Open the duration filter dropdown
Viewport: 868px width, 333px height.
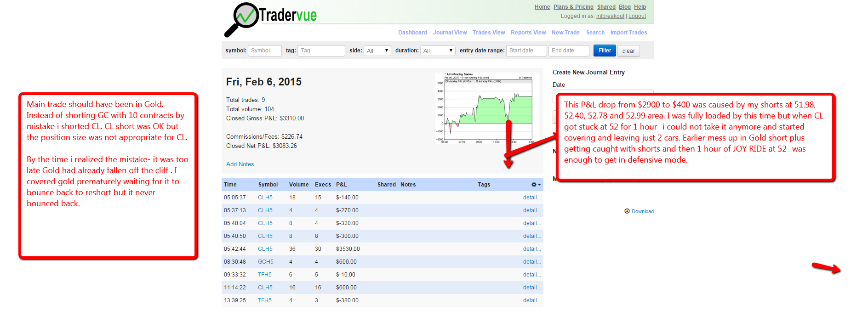coord(438,51)
